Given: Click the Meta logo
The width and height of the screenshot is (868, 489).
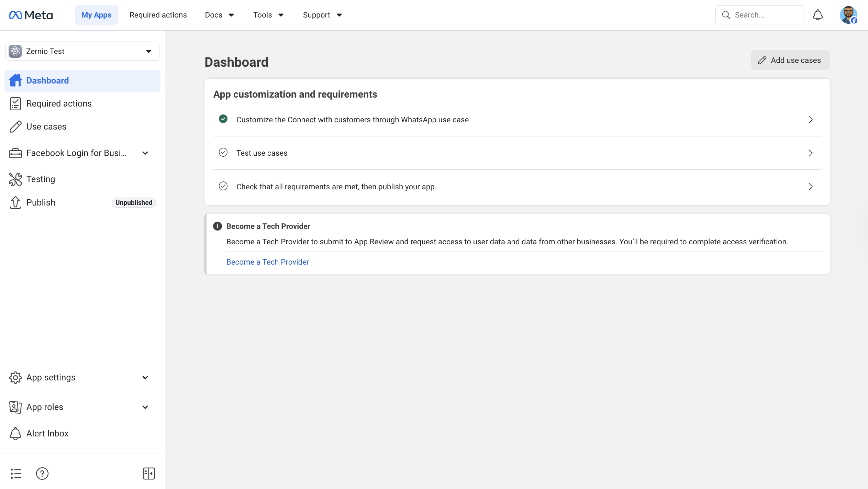Looking at the screenshot, I should point(31,15).
